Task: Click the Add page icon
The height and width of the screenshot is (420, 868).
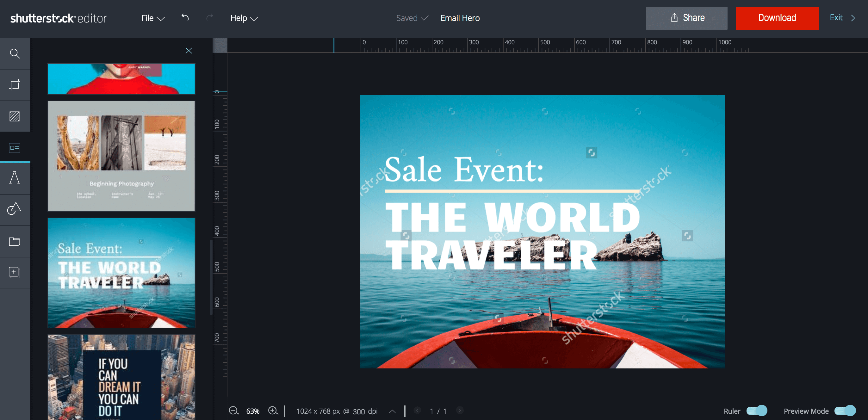Action: point(15,272)
